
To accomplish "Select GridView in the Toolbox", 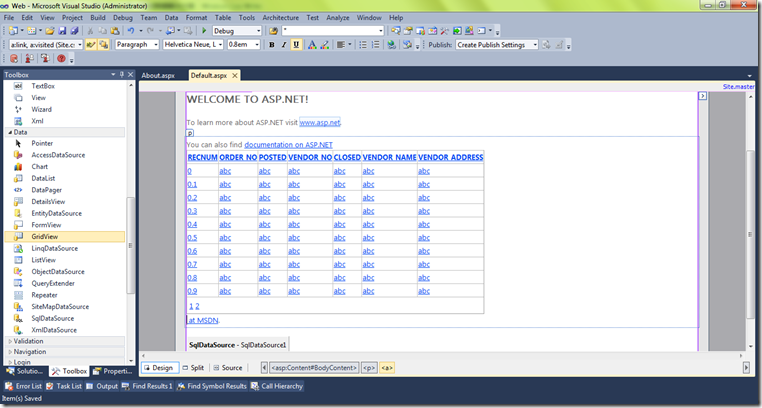I will pos(64,237).
